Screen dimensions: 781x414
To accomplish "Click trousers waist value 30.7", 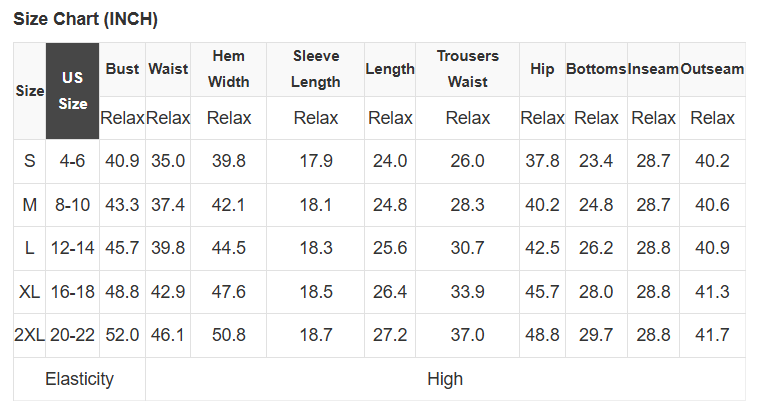I will (467, 248).
